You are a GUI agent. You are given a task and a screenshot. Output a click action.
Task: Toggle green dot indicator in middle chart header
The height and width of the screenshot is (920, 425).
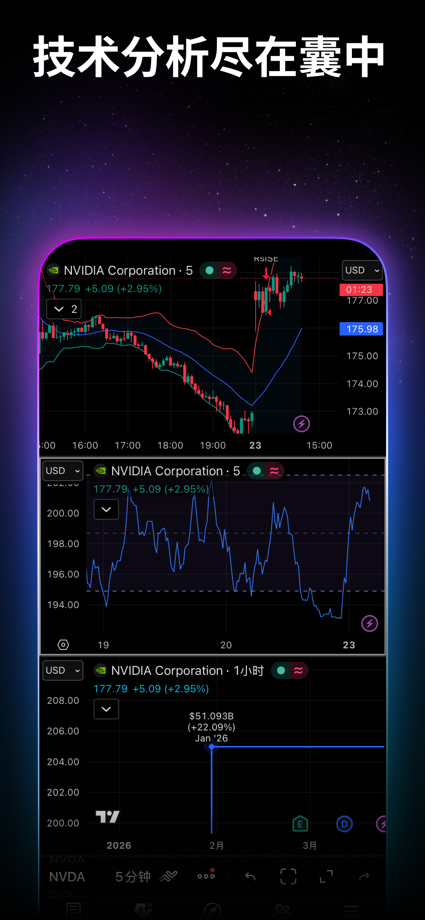257,471
